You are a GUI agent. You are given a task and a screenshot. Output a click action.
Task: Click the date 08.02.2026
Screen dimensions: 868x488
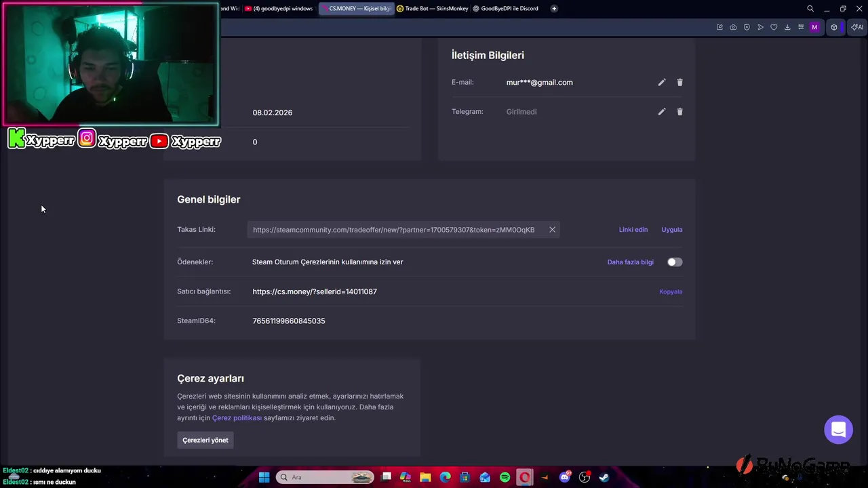273,113
